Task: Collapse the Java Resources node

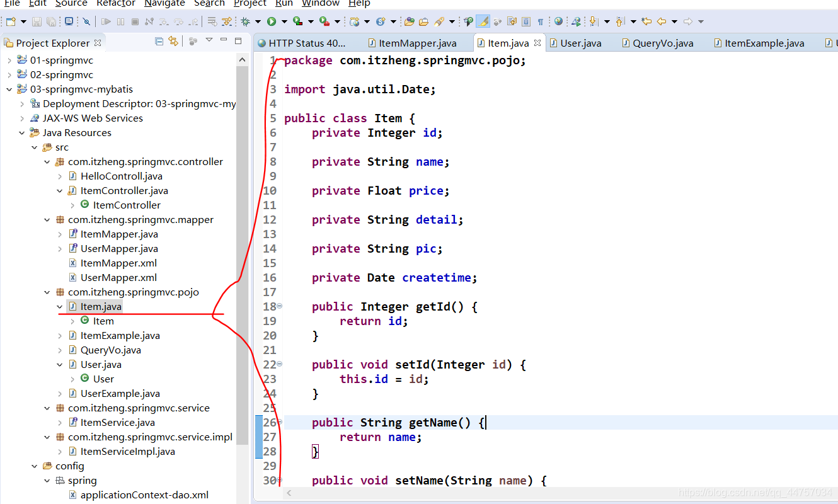Action: click(x=21, y=133)
